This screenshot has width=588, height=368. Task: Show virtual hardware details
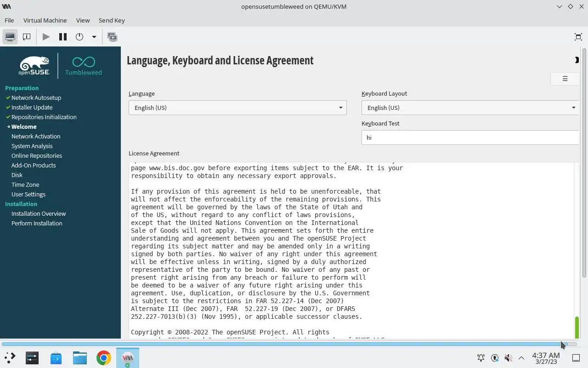click(27, 37)
